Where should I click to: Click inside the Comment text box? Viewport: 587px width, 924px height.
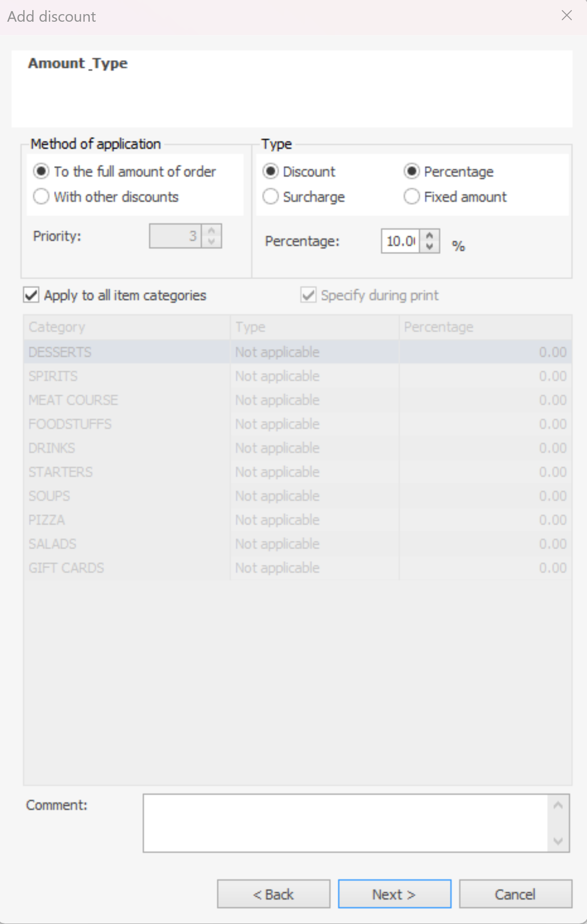pos(345,823)
